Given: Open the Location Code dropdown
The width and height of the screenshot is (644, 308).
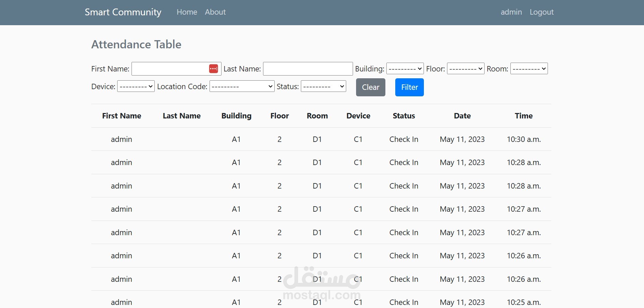Looking at the screenshot, I should pyautogui.click(x=242, y=86).
